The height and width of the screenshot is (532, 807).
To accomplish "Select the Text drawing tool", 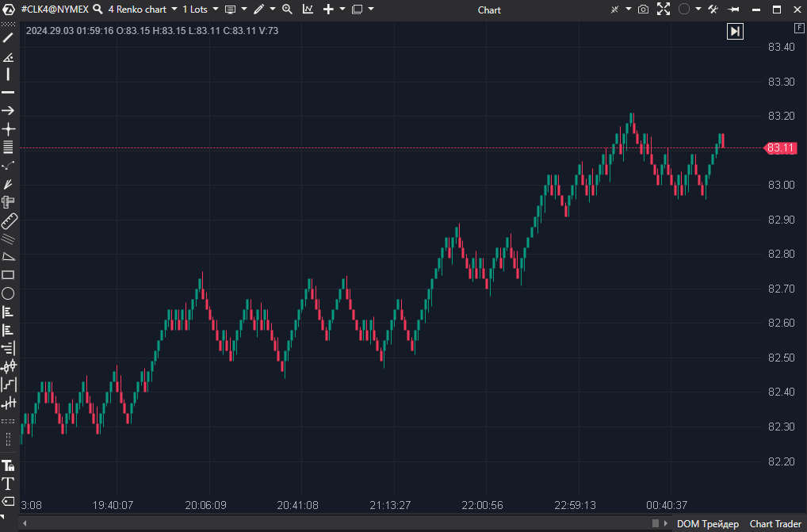I will click(8, 484).
